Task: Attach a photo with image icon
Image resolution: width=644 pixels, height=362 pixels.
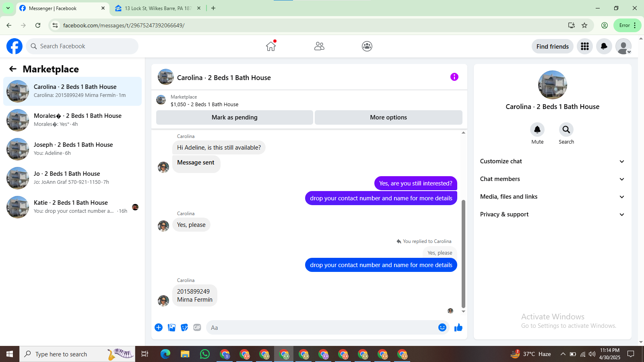Action: click(171, 327)
